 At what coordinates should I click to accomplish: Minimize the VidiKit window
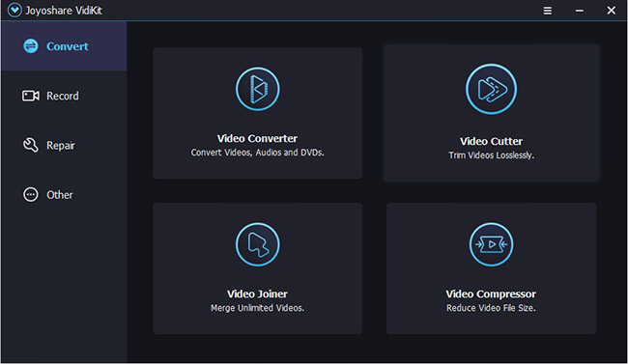click(579, 11)
